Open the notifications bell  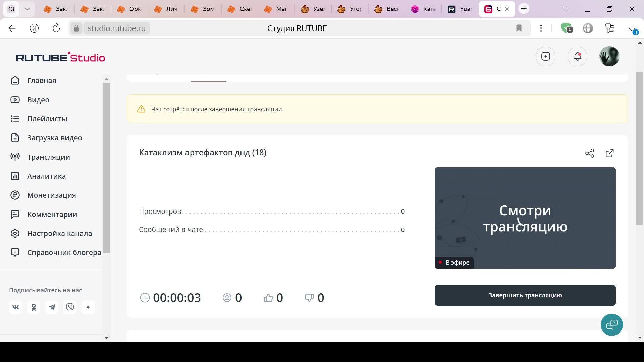577,56
